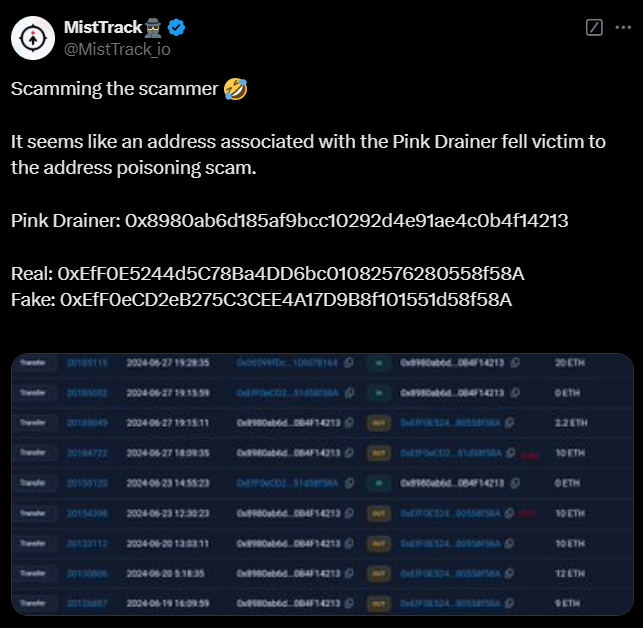The width and height of the screenshot is (643, 628).
Task: Open the block number link in the 16:09:59 row
Action: click(x=86, y=604)
